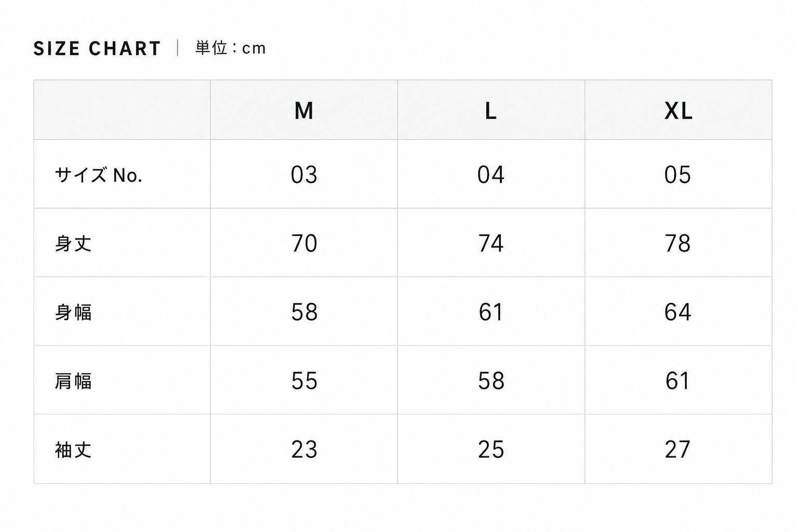The height and width of the screenshot is (532, 798).
Task: Click the 肩幅 row label
Action: coord(73,381)
